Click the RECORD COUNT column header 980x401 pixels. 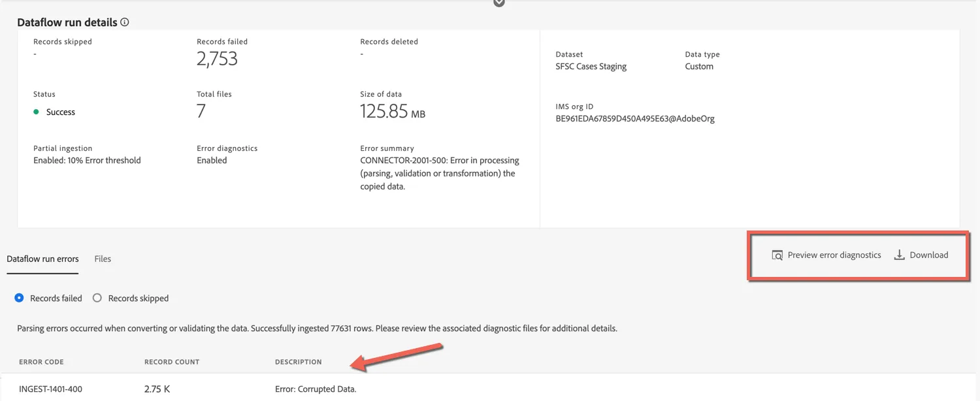pyautogui.click(x=172, y=362)
